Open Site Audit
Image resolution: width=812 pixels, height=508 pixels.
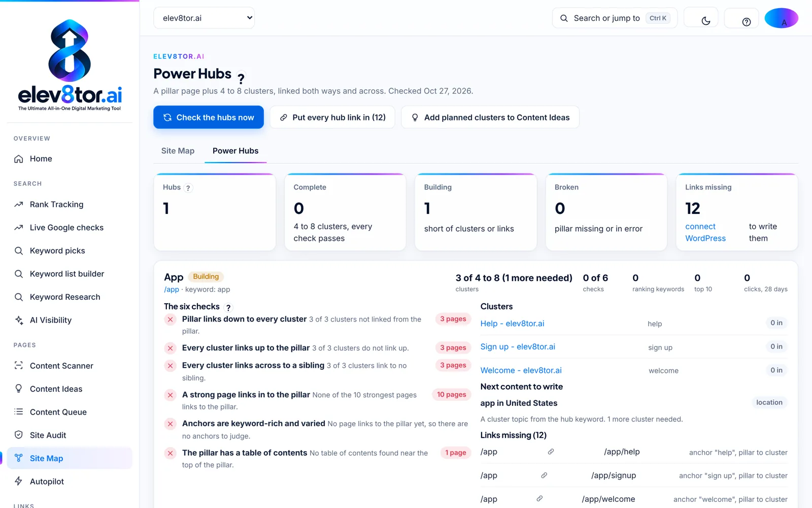70,435
